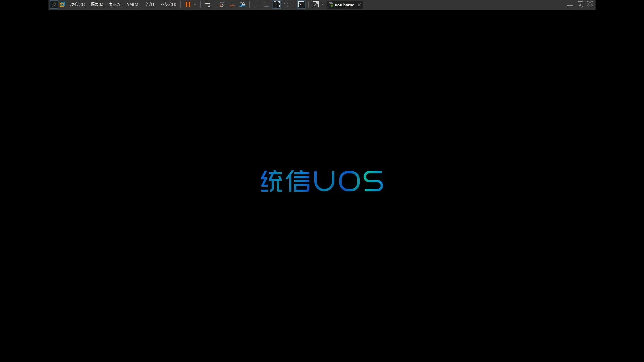This screenshot has height=362, width=644.
Task: Pause the virtual machine with orange button
Action: click(188, 5)
